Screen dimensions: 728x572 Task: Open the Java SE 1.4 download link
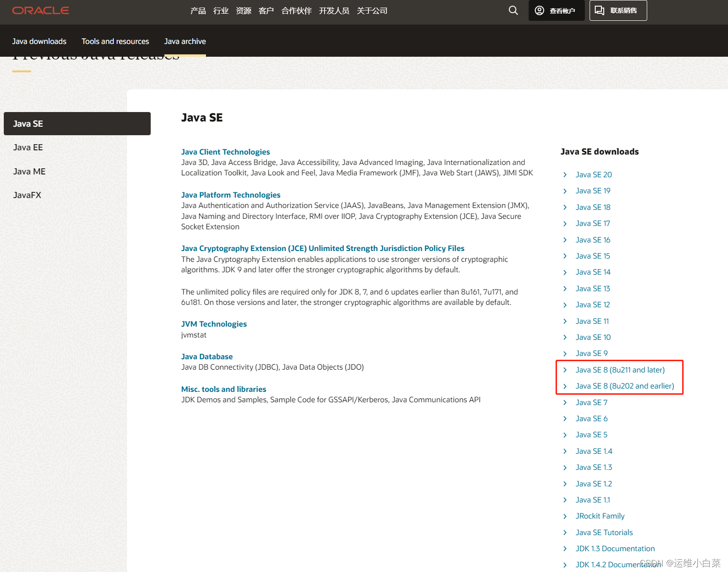coord(594,451)
